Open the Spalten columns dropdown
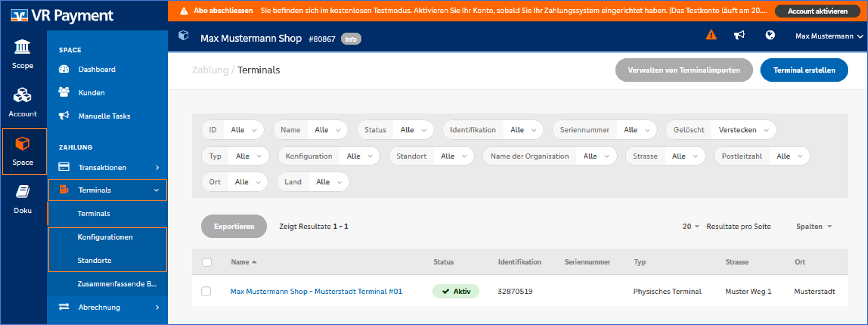Image resolution: width=868 pixels, height=325 pixels. coord(814,227)
